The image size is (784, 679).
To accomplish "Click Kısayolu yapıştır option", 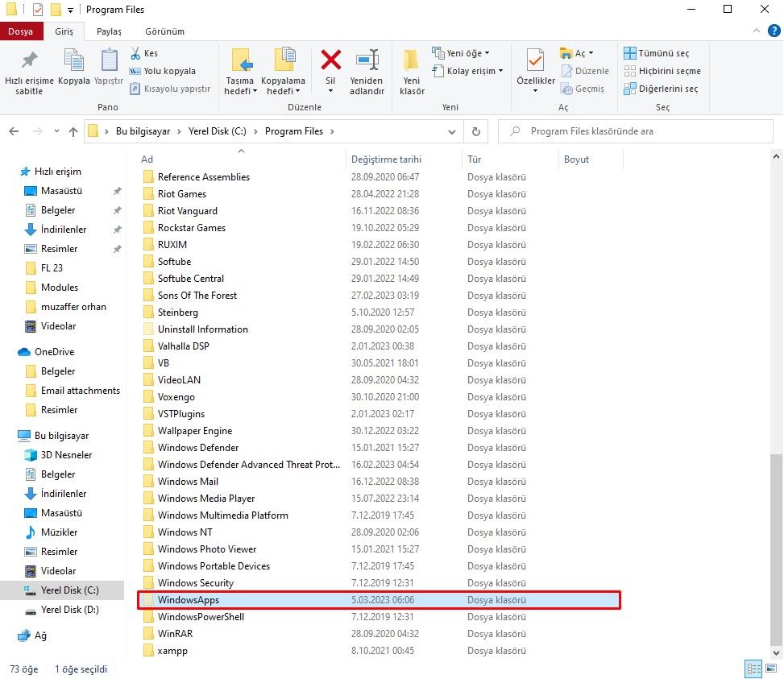I will pyautogui.click(x=170, y=89).
